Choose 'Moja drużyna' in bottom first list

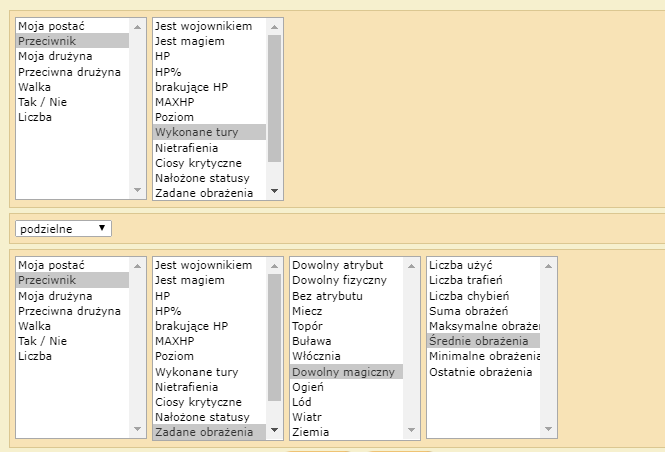(x=73, y=296)
